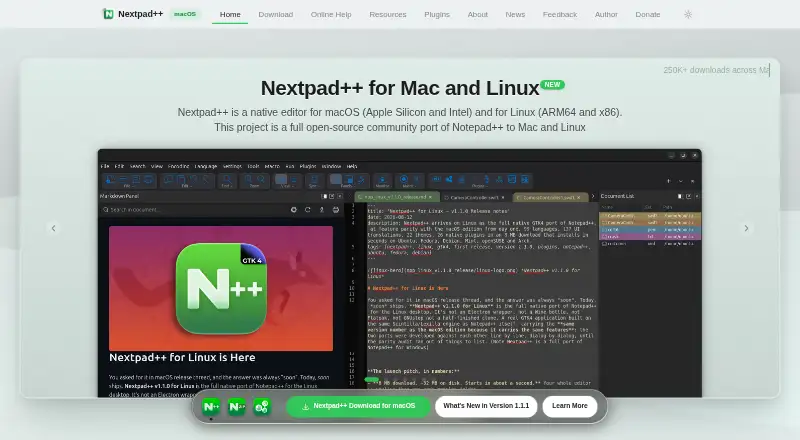Viewport: 800px width, 440px height.
Task: Click Markdown panel export icon
Action: pyautogui.click(x=321, y=210)
